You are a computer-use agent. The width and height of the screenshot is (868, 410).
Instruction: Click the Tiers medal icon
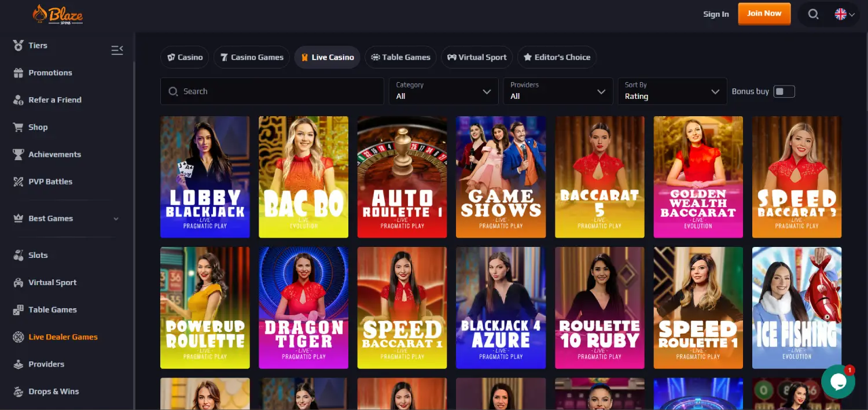pyautogui.click(x=18, y=45)
